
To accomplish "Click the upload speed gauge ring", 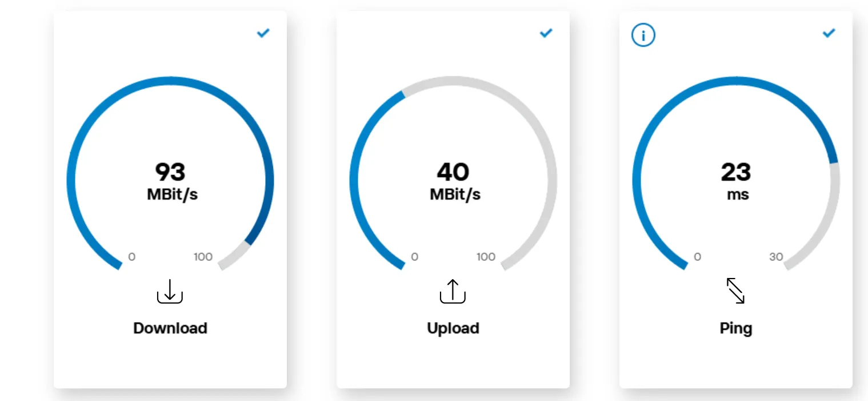I will (354, 180).
